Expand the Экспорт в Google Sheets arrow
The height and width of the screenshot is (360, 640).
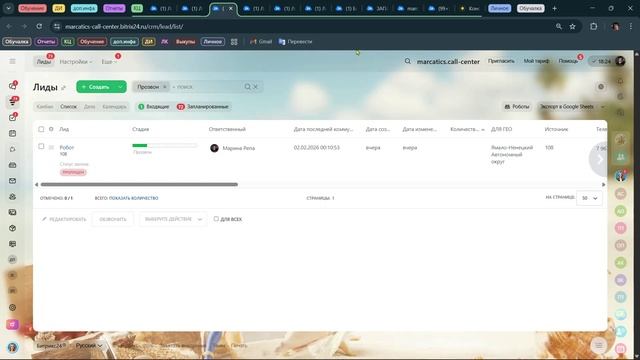(x=602, y=107)
